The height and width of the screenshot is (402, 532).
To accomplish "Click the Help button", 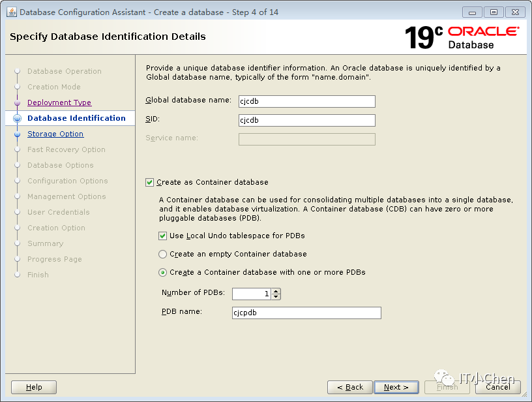I will coord(34,387).
